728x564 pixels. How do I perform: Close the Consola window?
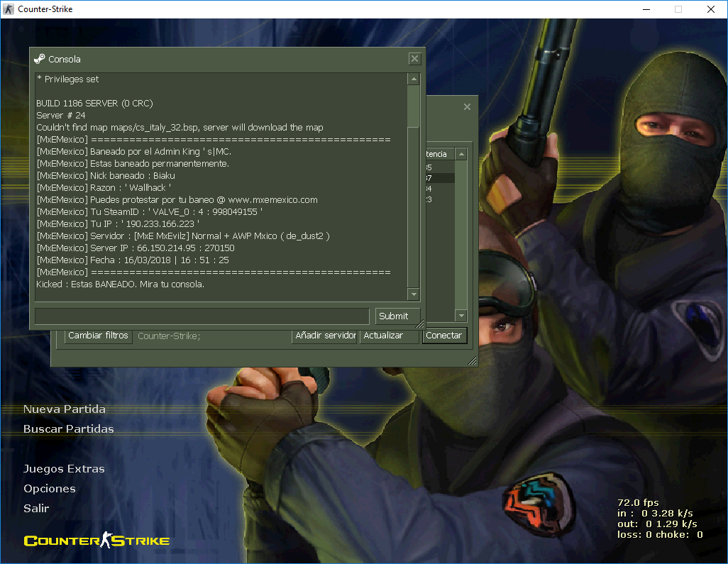coord(414,58)
